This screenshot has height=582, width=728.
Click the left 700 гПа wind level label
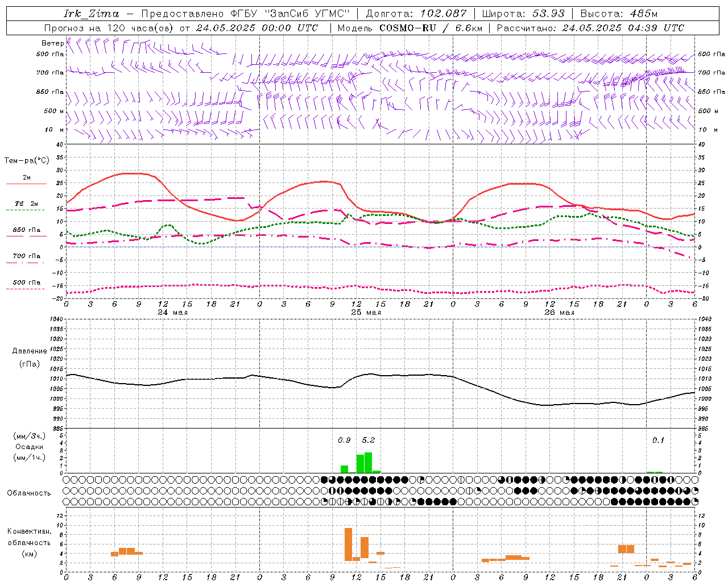(49, 73)
